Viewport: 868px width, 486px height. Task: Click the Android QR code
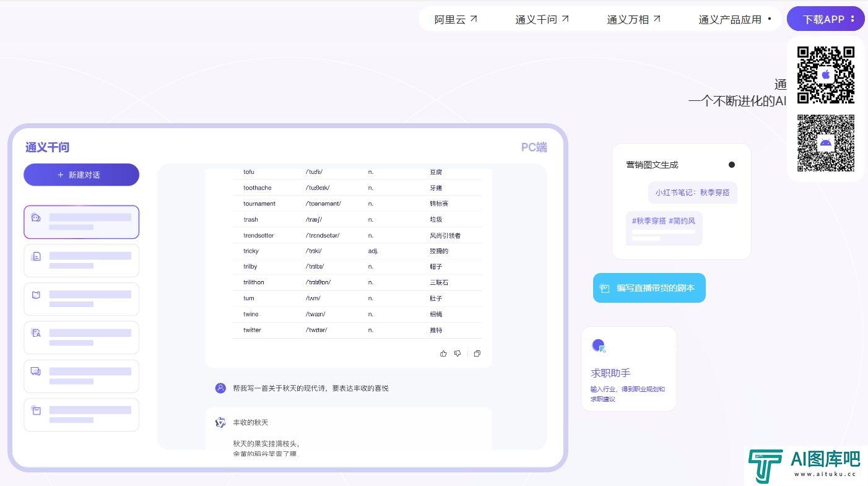826,143
